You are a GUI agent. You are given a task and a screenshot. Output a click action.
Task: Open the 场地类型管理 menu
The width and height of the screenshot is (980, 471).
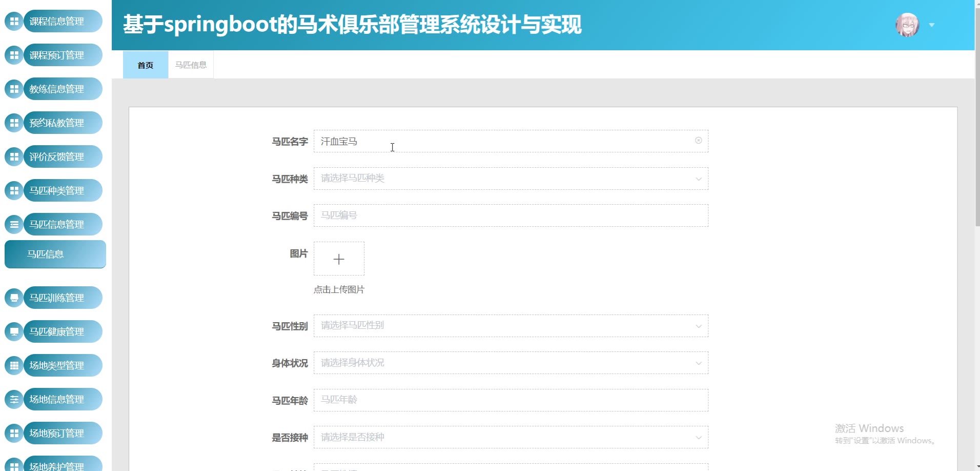click(x=63, y=365)
